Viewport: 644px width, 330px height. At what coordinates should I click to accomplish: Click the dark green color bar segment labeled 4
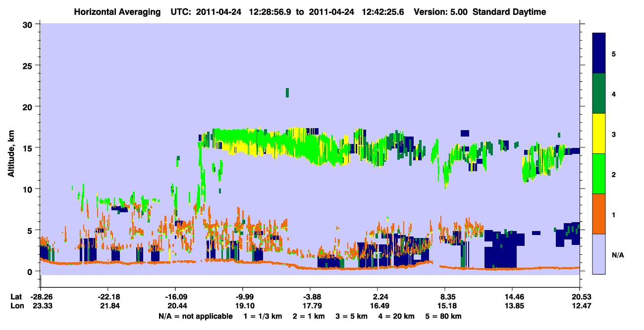pos(599,94)
